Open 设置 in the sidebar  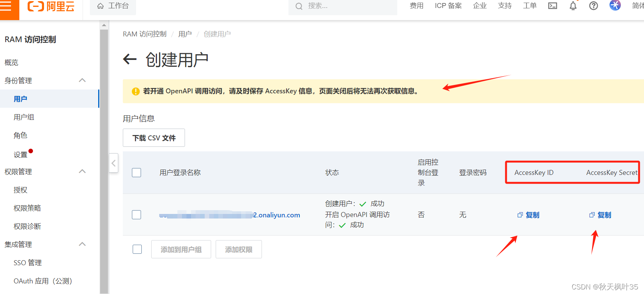pos(20,154)
